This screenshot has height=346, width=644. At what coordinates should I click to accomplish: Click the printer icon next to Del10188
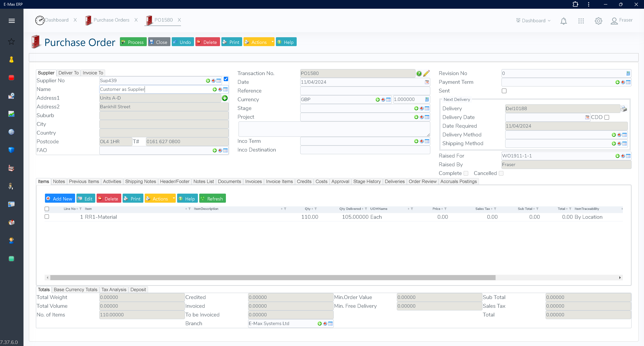click(x=624, y=108)
